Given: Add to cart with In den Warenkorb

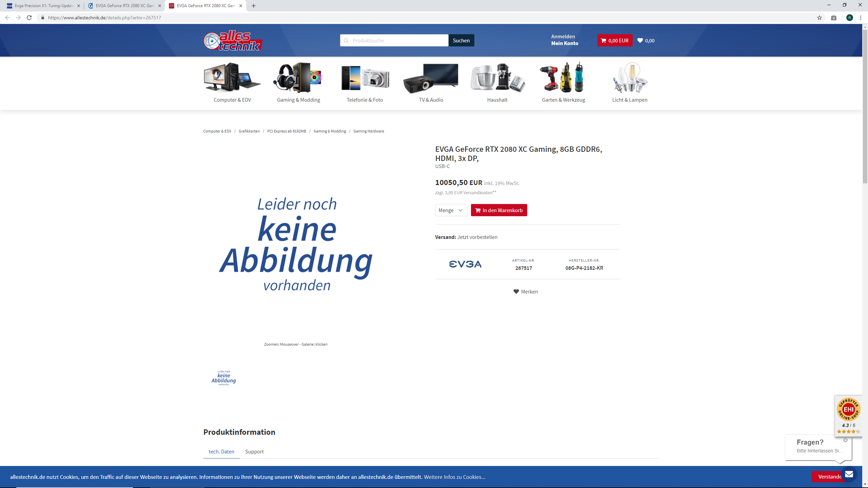Looking at the screenshot, I should point(499,210).
